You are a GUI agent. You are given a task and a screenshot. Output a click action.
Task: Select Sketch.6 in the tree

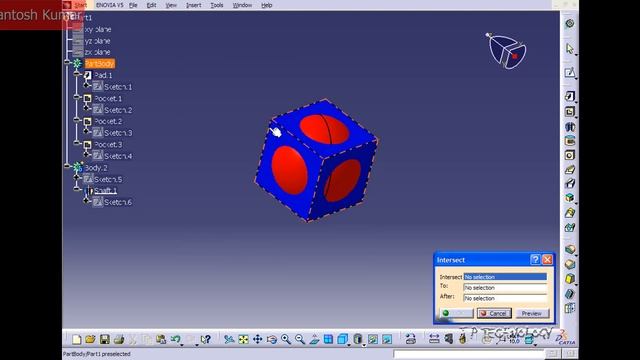(118, 202)
